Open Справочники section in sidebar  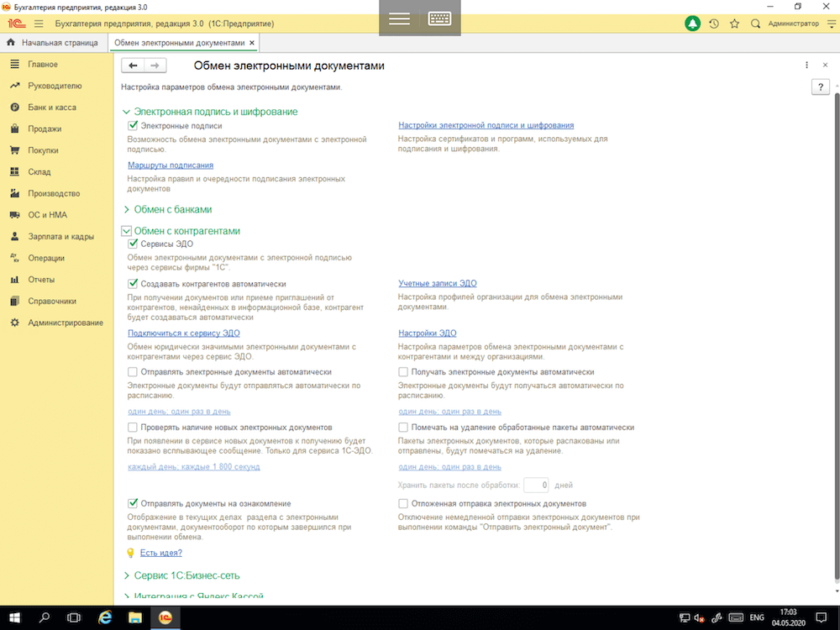click(x=52, y=301)
